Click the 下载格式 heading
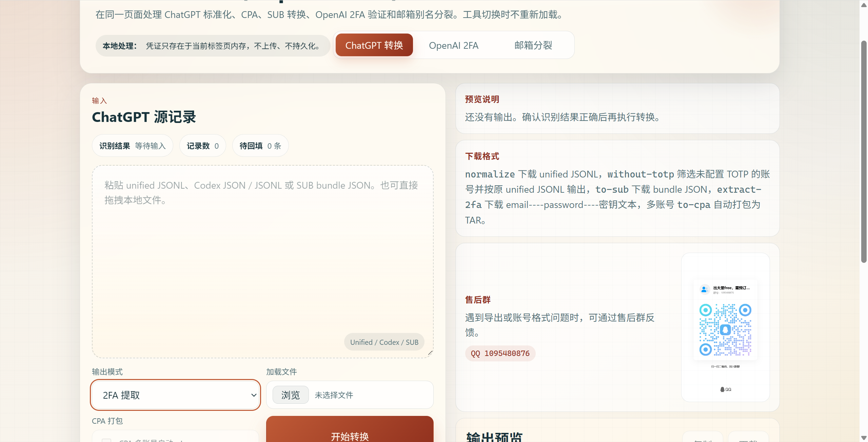Screen dimensions: 868x442 click(482, 156)
